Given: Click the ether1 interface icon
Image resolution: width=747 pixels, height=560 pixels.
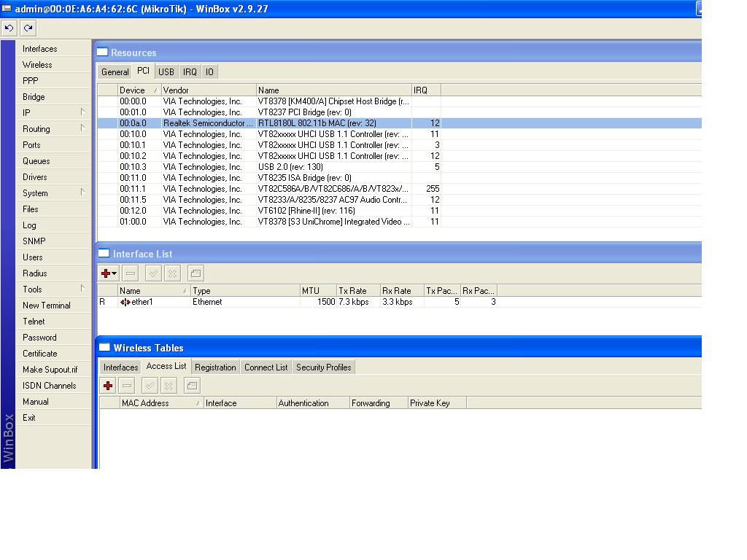Looking at the screenshot, I should (125, 302).
